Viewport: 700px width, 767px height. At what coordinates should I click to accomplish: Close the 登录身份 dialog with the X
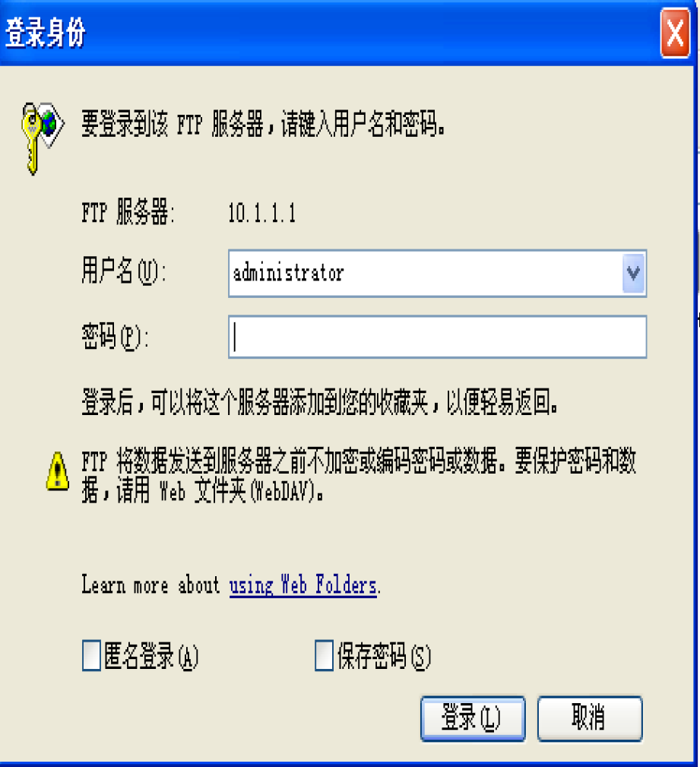675,33
